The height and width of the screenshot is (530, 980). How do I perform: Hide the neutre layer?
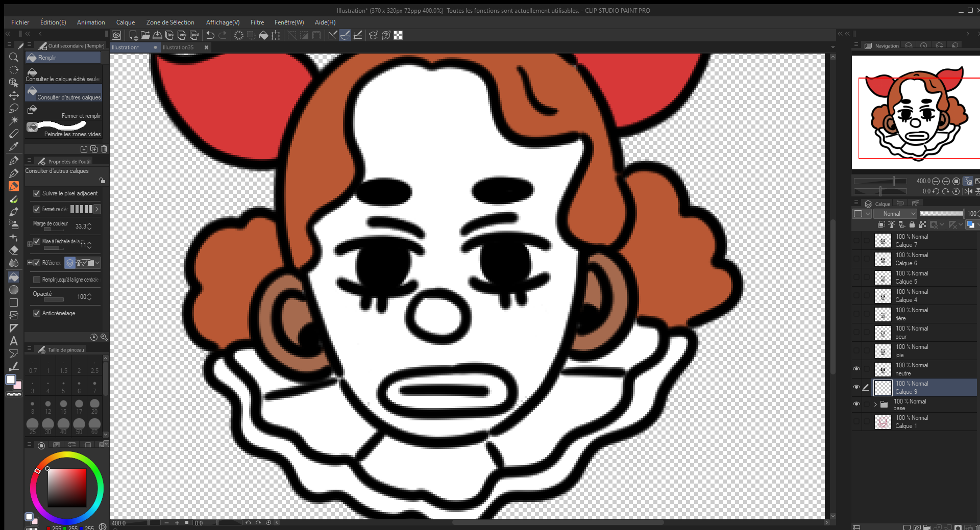pos(856,369)
